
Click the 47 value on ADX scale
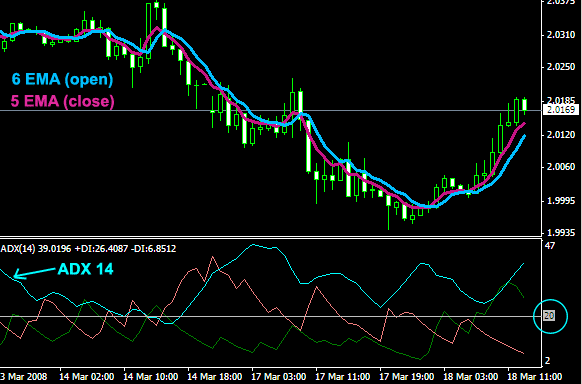[550, 246]
